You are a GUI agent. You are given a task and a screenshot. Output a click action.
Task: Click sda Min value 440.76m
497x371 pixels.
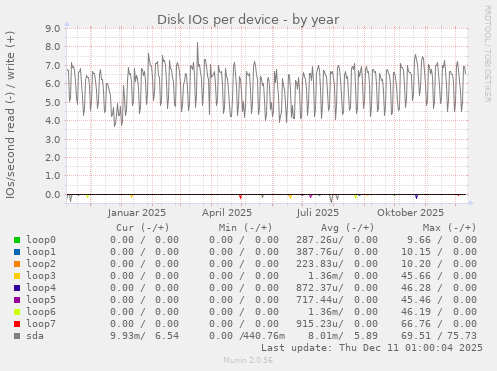pos(265,336)
